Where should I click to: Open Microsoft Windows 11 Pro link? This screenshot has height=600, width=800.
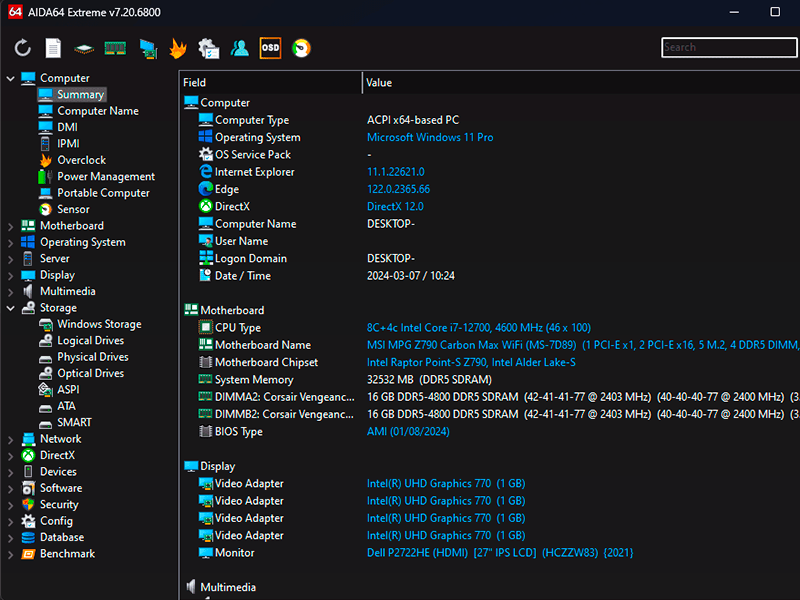pyautogui.click(x=430, y=137)
